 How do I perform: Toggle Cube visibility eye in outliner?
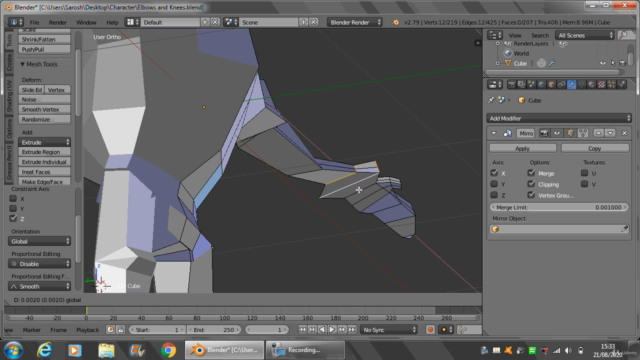pyautogui.click(x=603, y=63)
